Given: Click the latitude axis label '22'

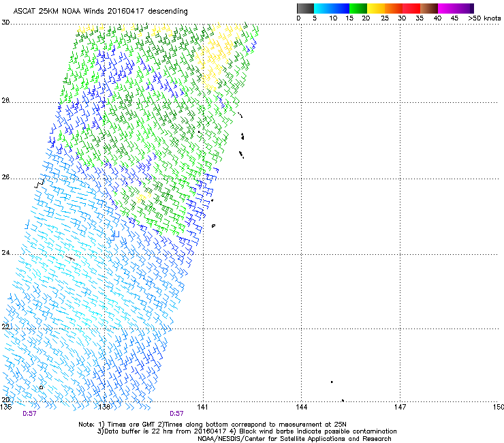Looking at the screenshot, I should click(x=5, y=326).
